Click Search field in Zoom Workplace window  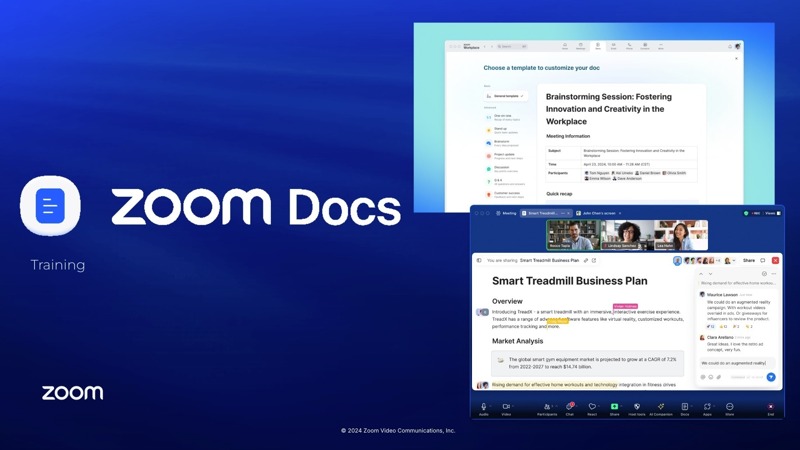click(512, 46)
